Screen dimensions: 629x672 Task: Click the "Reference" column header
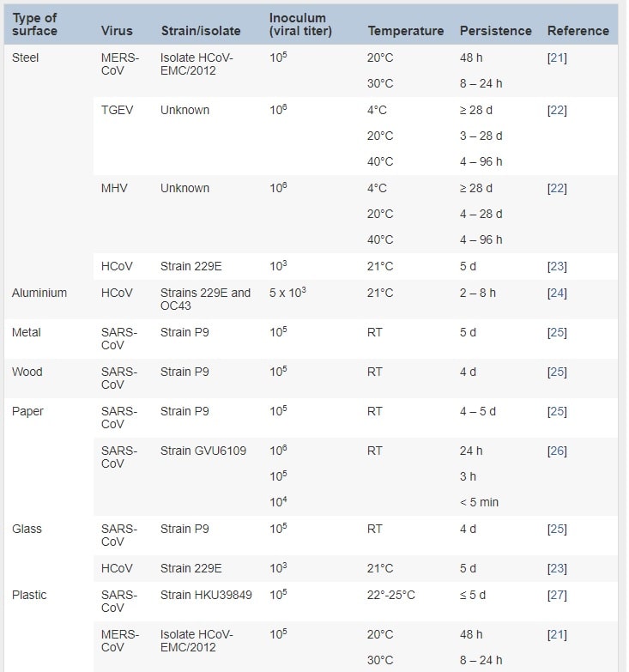(x=578, y=31)
